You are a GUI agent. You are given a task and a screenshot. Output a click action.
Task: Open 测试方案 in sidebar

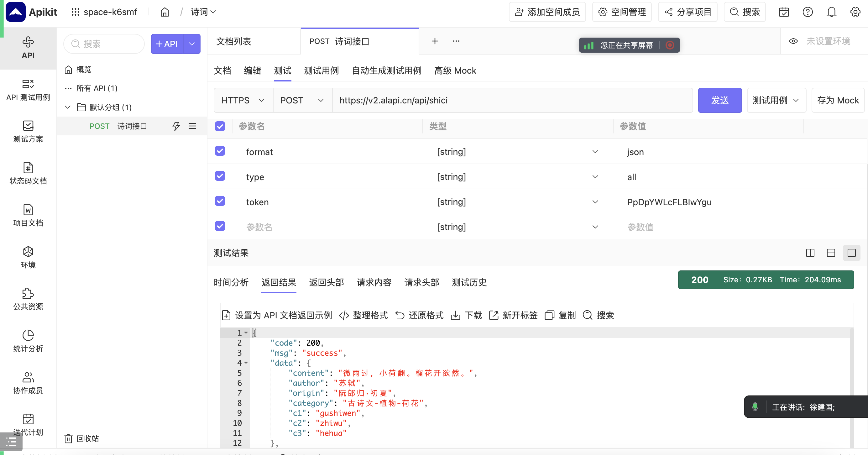click(x=28, y=132)
